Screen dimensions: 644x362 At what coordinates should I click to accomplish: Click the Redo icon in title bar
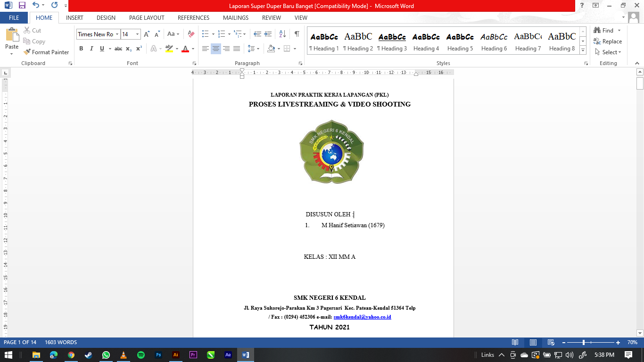(54, 6)
